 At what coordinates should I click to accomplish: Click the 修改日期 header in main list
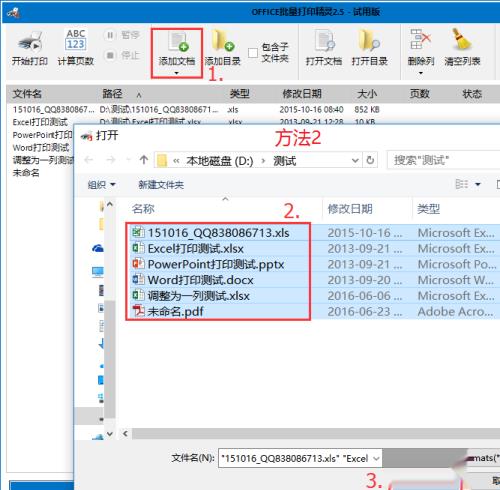click(302, 94)
